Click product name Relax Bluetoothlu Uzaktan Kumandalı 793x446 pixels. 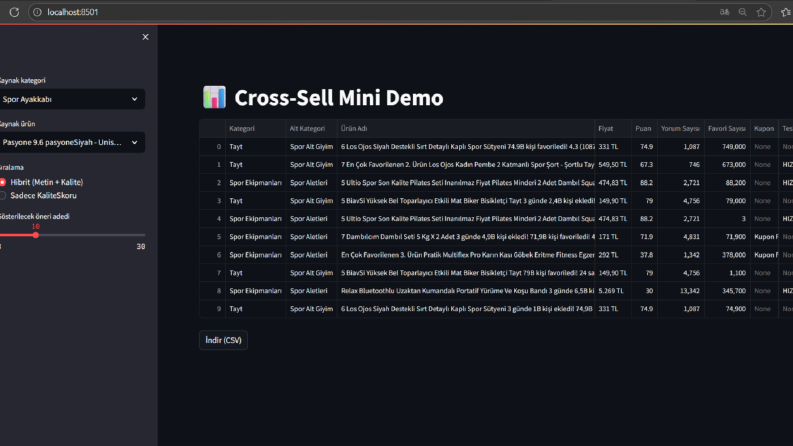[466, 291]
